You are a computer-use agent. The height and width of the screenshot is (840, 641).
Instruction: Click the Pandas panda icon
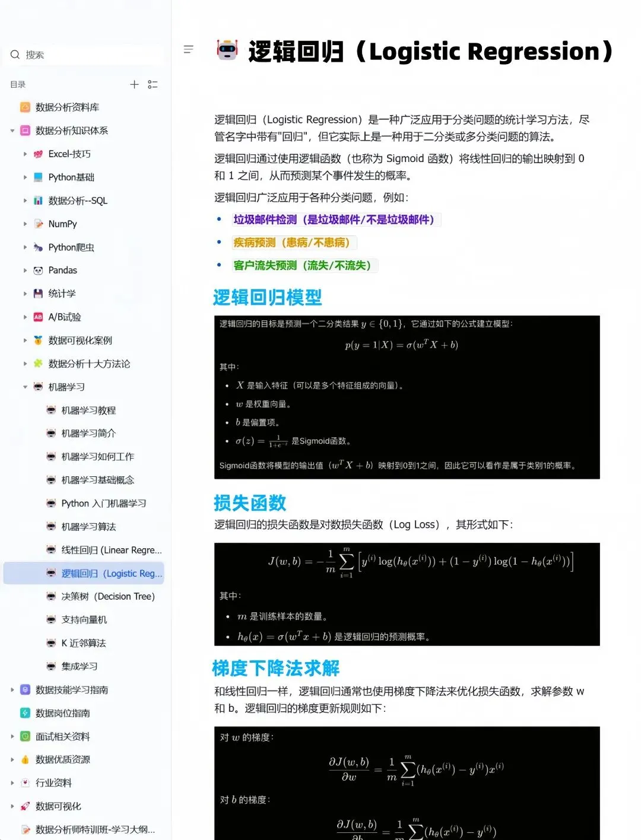(x=38, y=270)
